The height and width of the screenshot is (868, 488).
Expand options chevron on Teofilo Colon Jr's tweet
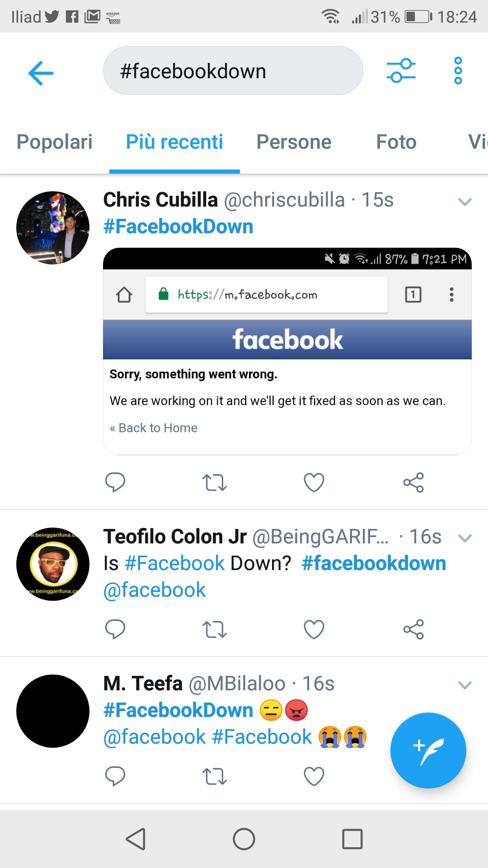(x=465, y=538)
